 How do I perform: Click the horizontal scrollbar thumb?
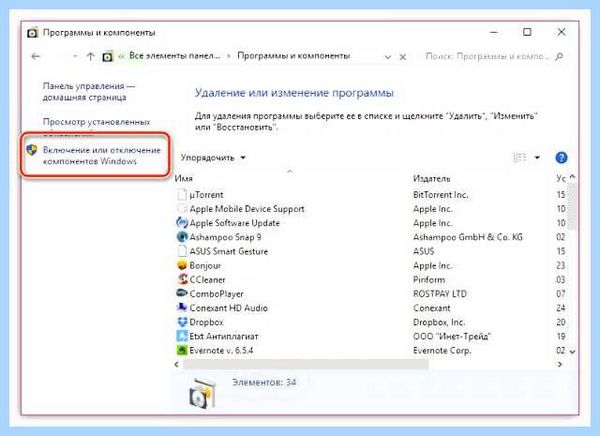coord(305,364)
